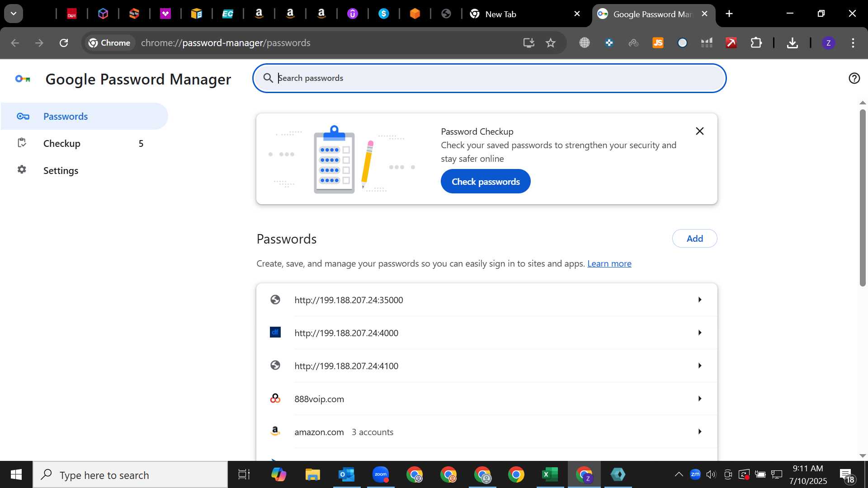
Task: Bookmark this page with the star
Action: [x=551, y=43]
